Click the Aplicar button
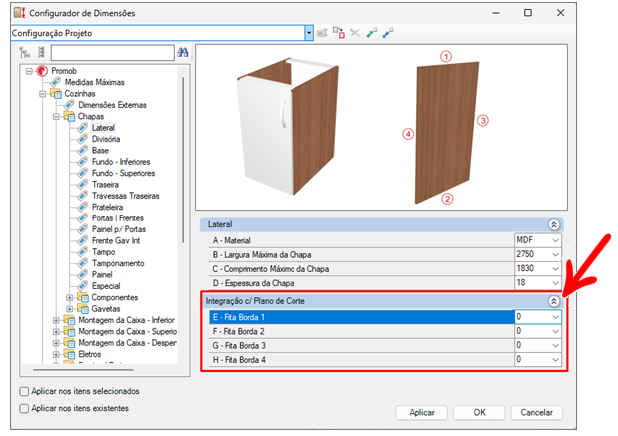The width and height of the screenshot is (618, 436). click(422, 412)
